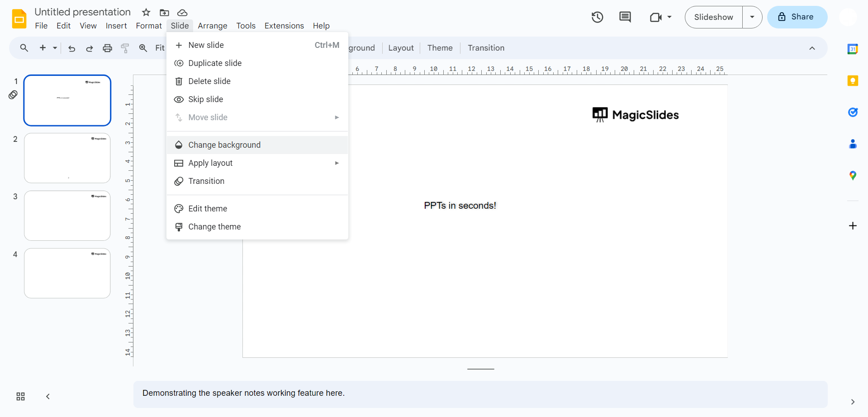Open the Extensions menu

284,26
